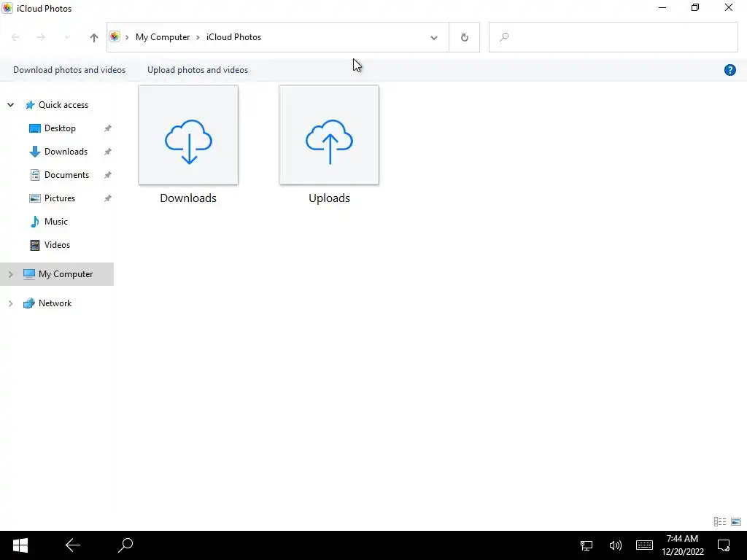Click the iCloud Photos title bar icon
747x560 pixels.
(x=7, y=8)
